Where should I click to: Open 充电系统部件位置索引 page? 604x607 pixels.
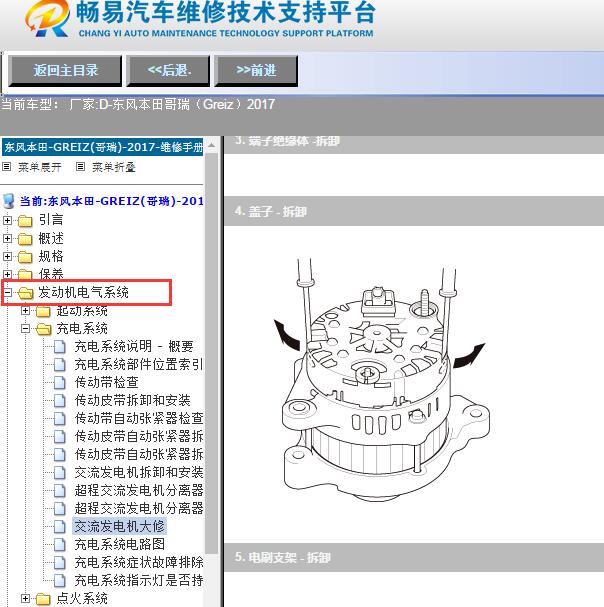click(139, 364)
